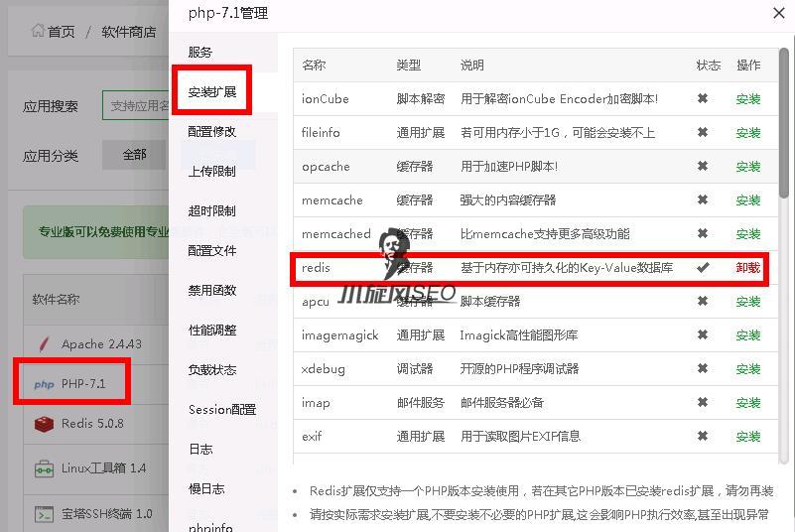
Task: Click the 说明 column header
Action: 472,65
